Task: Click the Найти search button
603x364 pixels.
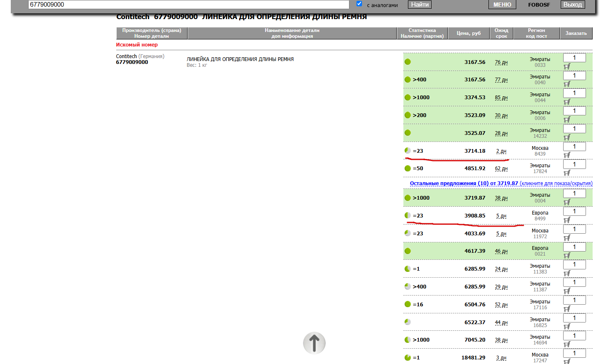Action: click(420, 5)
